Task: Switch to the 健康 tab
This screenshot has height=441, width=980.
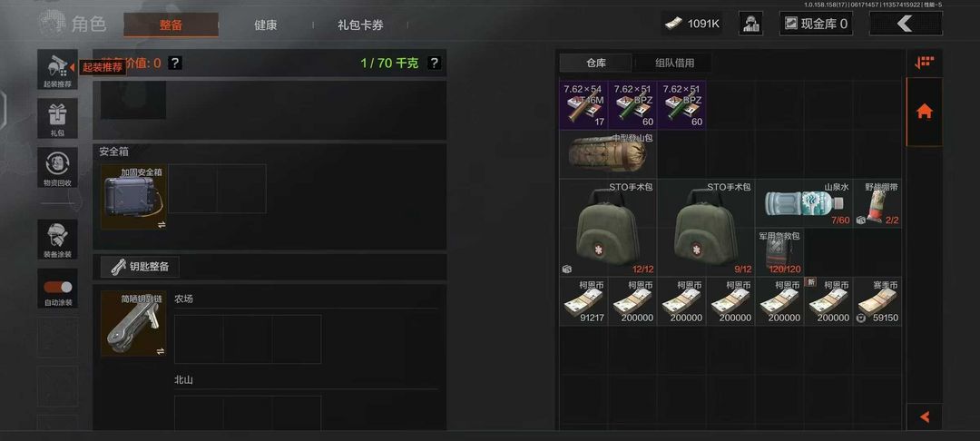Action: tap(266, 25)
